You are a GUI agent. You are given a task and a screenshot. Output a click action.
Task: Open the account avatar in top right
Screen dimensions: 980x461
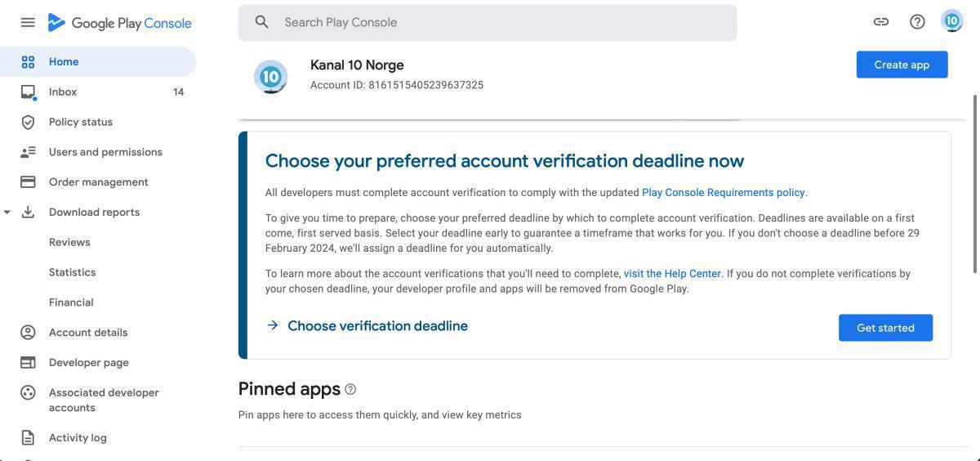click(x=951, y=21)
